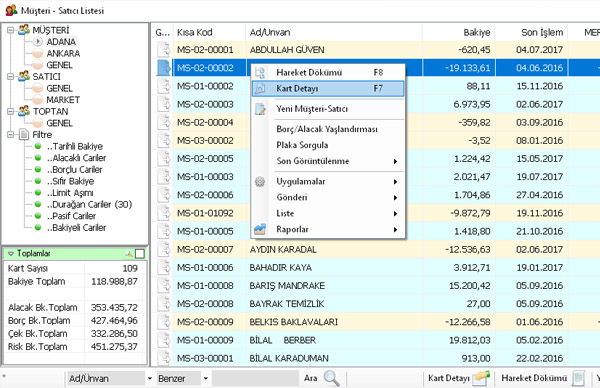600x388 pixels.
Task: Collapse the Toplamlar panel triangle
Action: pyautogui.click(x=11, y=254)
